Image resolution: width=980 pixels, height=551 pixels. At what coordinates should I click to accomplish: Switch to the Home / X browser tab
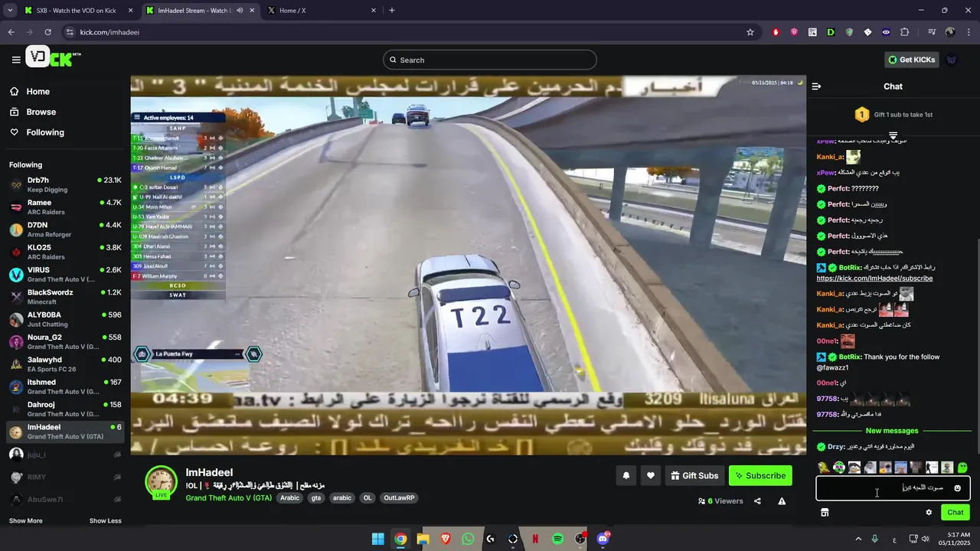[x=320, y=11]
